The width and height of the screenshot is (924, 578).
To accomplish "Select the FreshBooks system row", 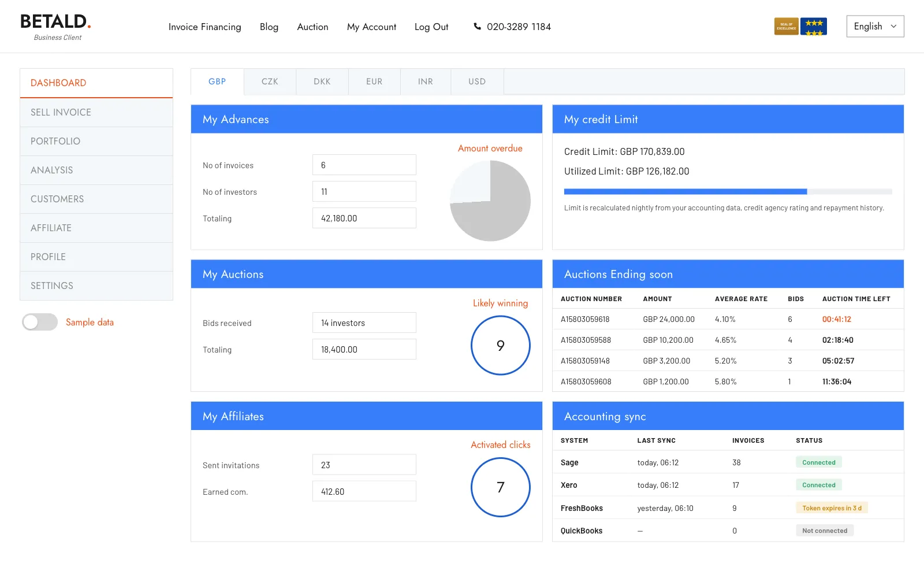I will tap(728, 508).
